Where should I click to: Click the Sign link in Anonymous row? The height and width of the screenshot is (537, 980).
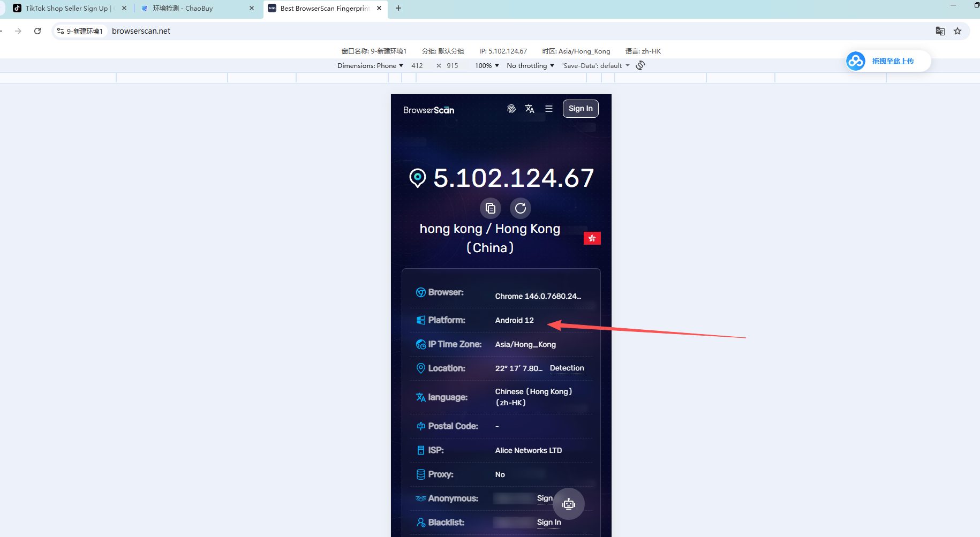coord(545,498)
